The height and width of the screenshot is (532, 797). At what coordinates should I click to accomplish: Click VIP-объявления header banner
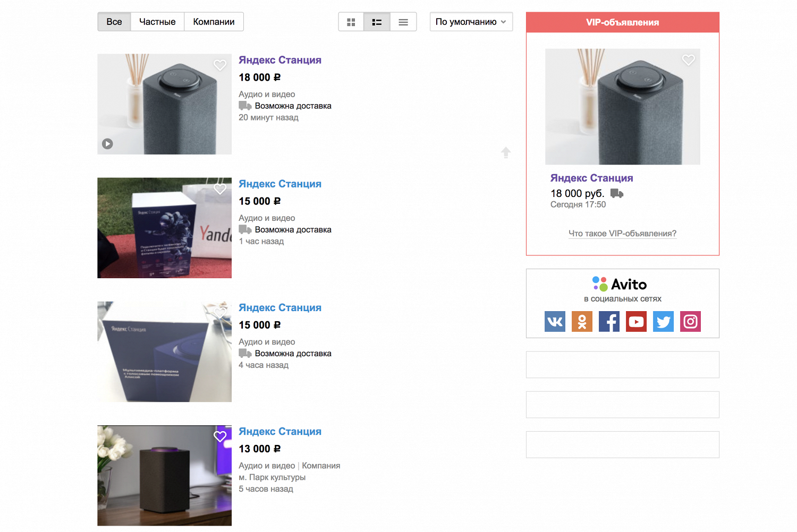(622, 22)
